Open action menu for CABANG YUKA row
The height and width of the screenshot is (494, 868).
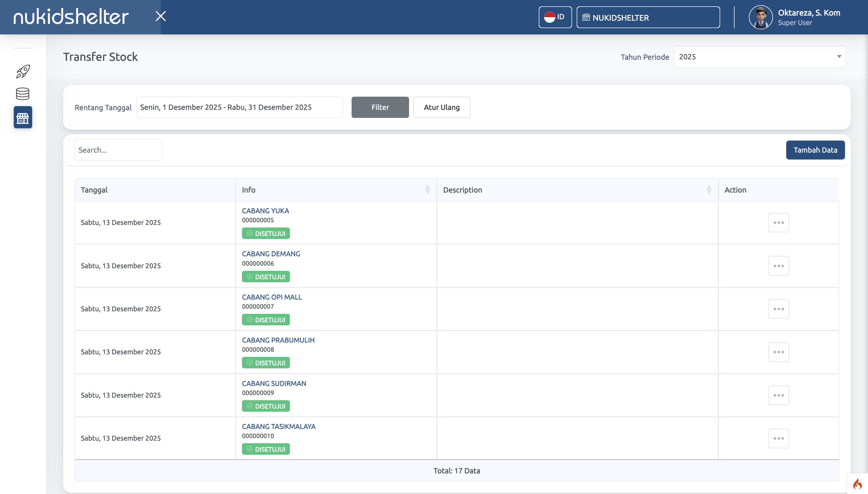[x=778, y=223]
